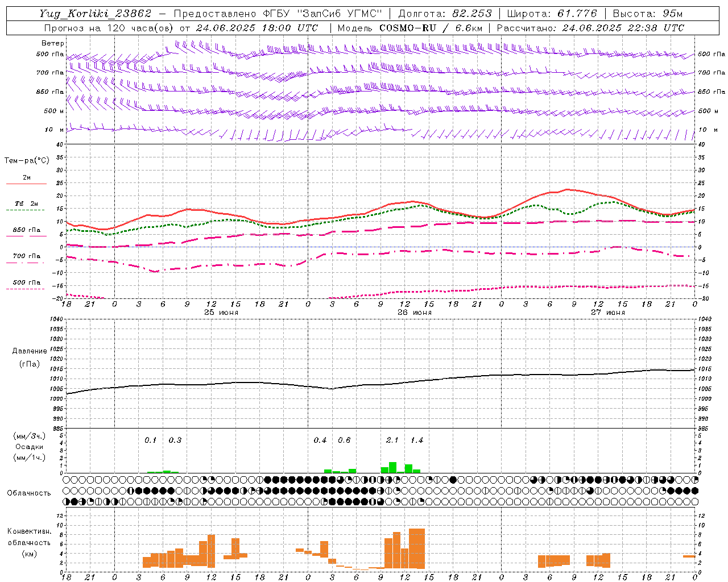This screenshot has width=728, height=582.
Task: Click the Давление pressure chart label
Action: click(29, 351)
